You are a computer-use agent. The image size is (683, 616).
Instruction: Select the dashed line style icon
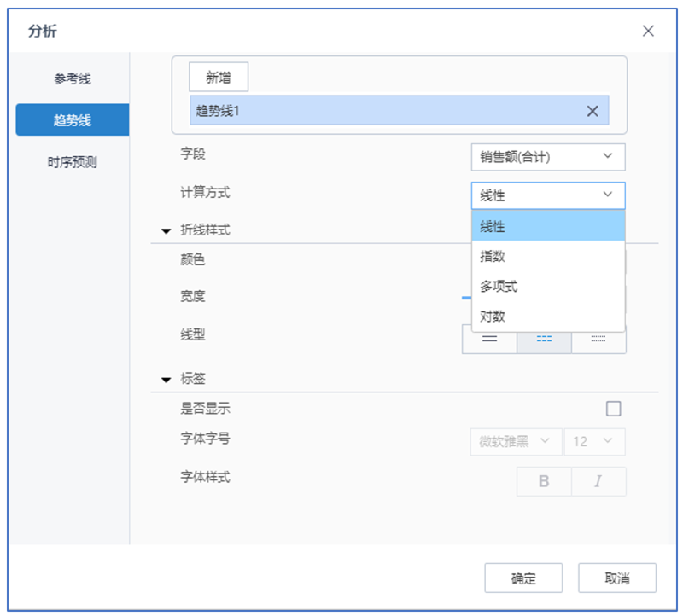[544, 340]
